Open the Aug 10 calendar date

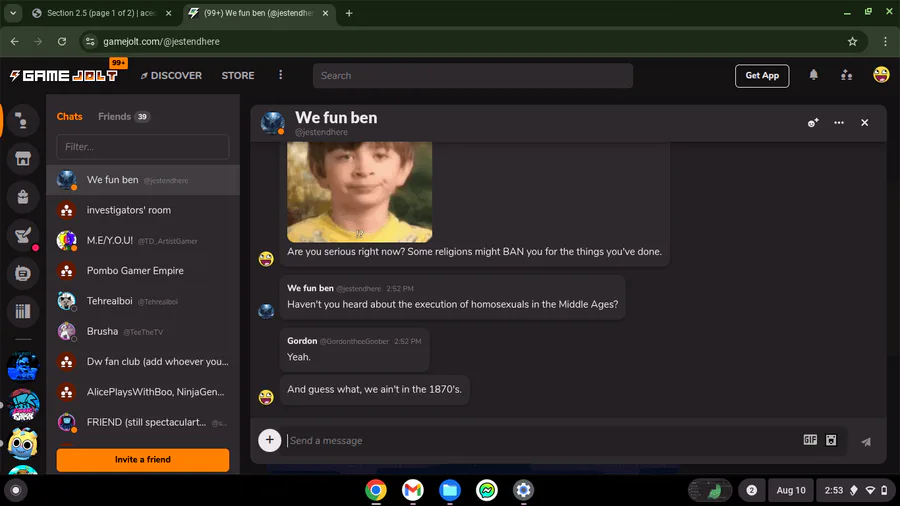[791, 490]
